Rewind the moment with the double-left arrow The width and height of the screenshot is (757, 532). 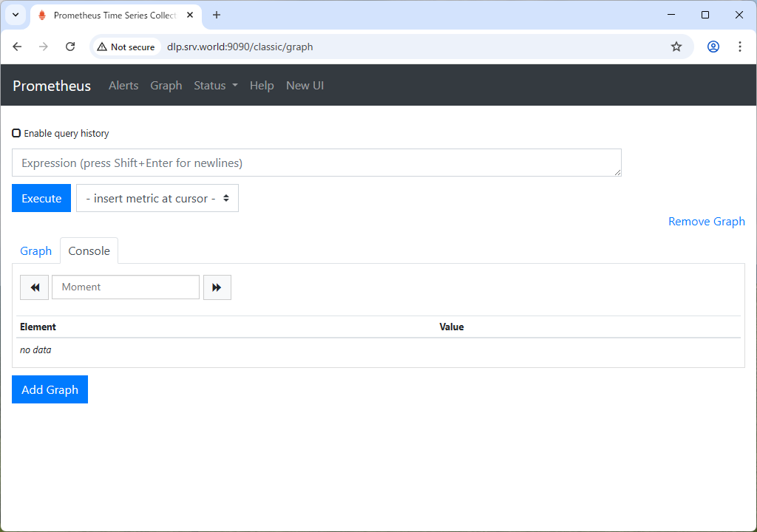coord(34,287)
